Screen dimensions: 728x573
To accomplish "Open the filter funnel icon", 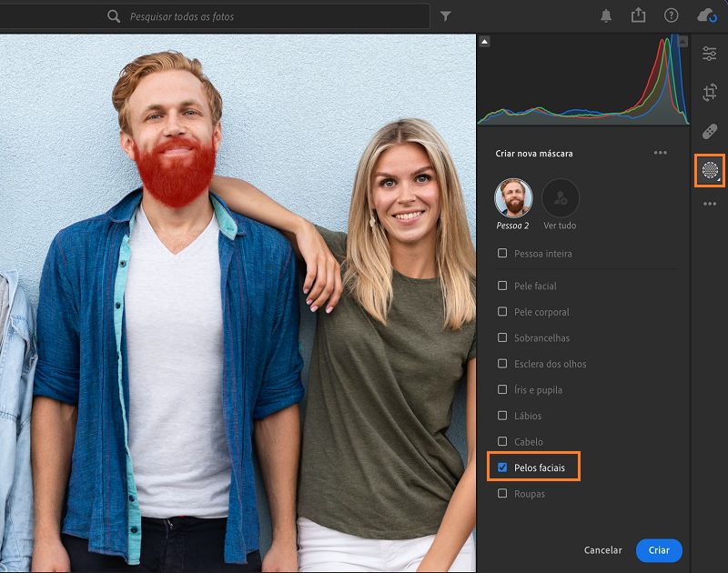I will (445, 16).
